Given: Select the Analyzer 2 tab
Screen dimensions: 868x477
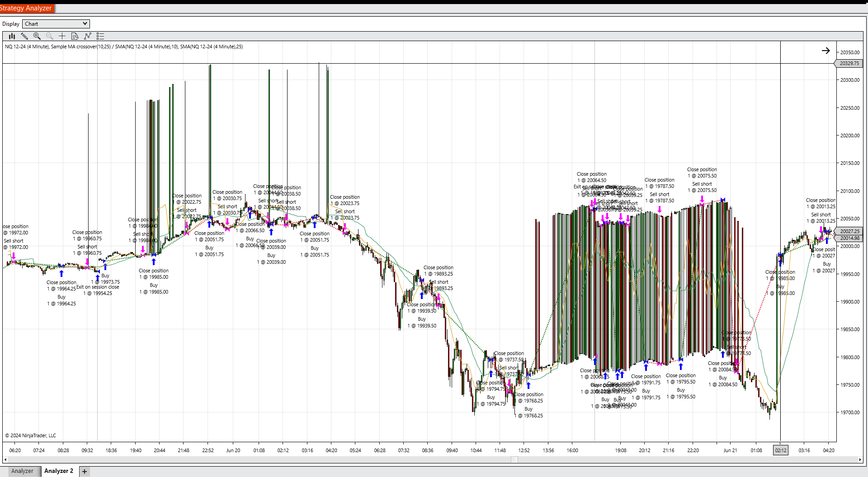Looking at the screenshot, I should click(x=59, y=471).
